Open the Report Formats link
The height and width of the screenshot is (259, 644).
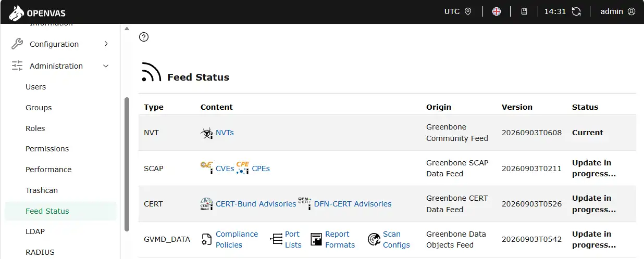[x=340, y=240]
